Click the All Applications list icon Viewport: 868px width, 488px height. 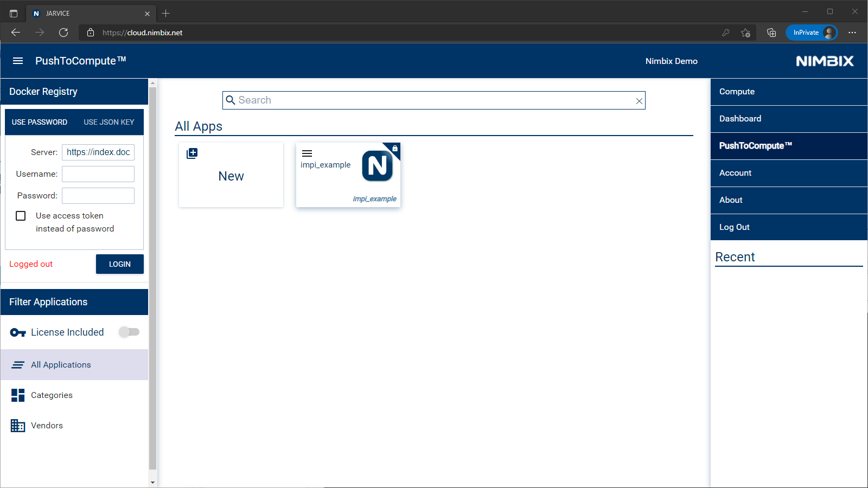pos(18,365)
